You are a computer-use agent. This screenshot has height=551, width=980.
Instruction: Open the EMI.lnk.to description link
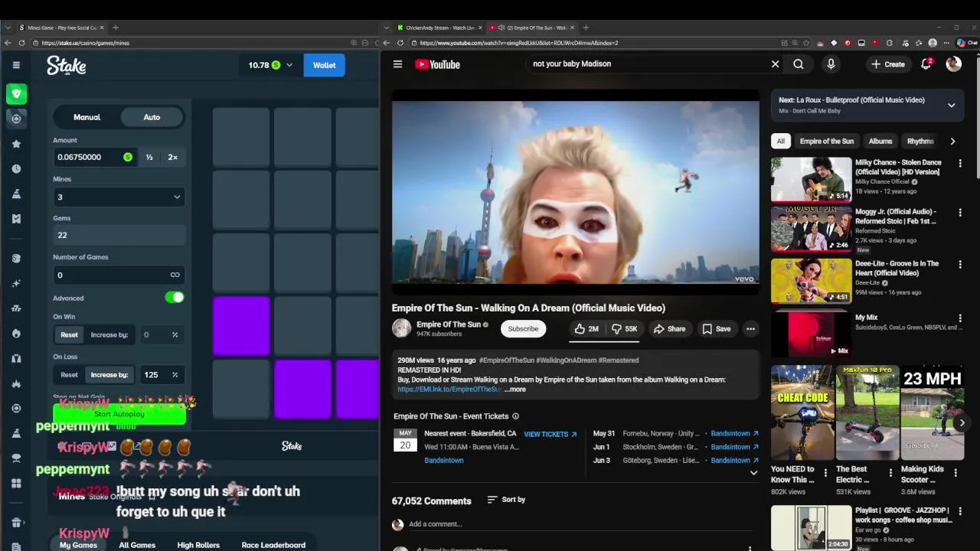pyautogui.click(x=449, y=390)
